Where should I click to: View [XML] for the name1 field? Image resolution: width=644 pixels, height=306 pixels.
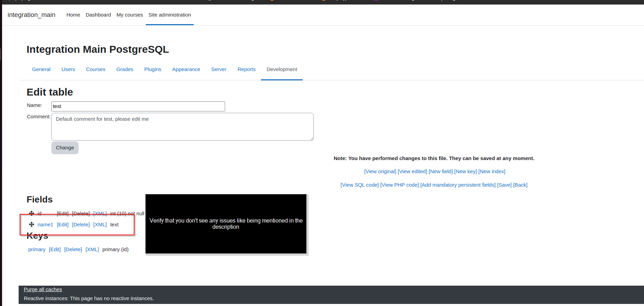100,225
